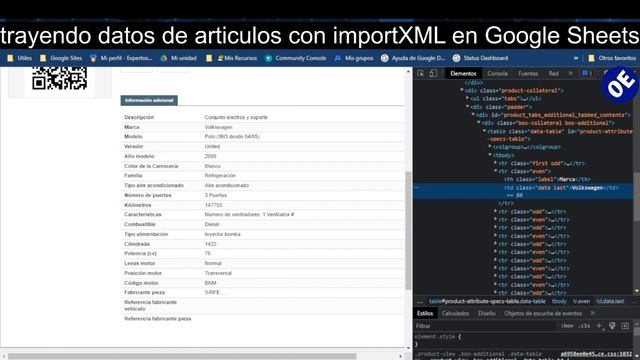Image resolution: width=640 pixels, height=360 pixels.
Task: Open the Status Dashboard bookmark
Action: pyautogui.click(x=480, y=58)
